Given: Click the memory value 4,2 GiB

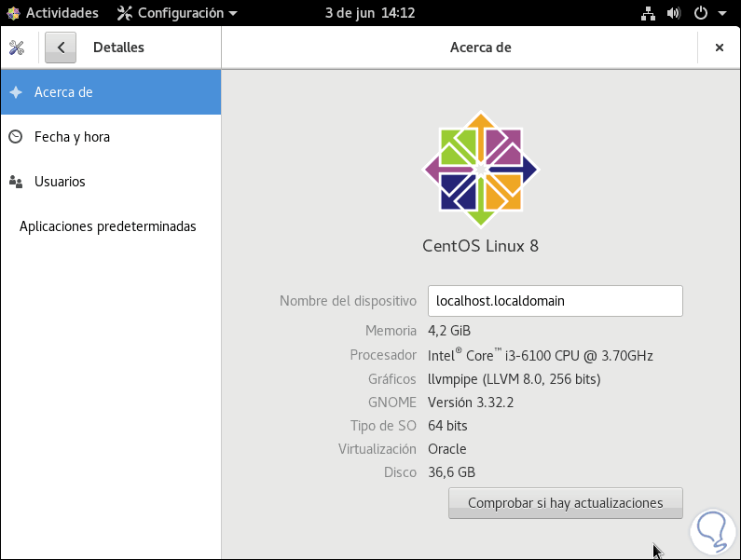Looking at the screenshot, I should 449,331.
